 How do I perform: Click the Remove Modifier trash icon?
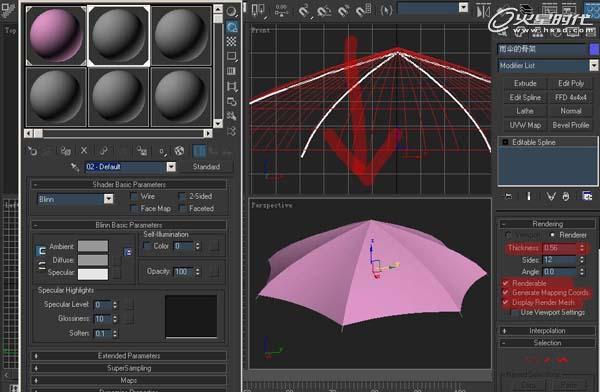click(566, 196)
